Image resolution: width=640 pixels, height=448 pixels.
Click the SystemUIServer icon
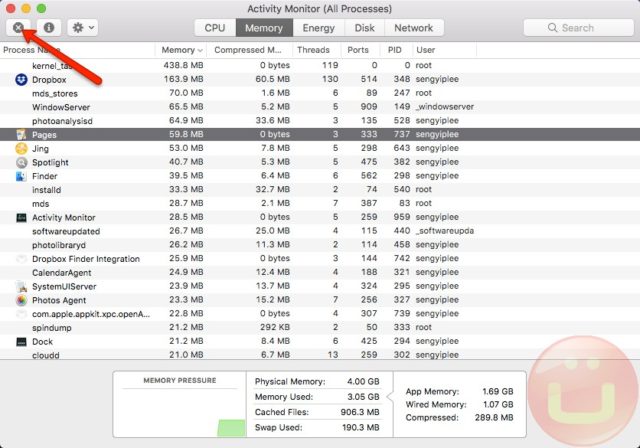tap(21, 286)
